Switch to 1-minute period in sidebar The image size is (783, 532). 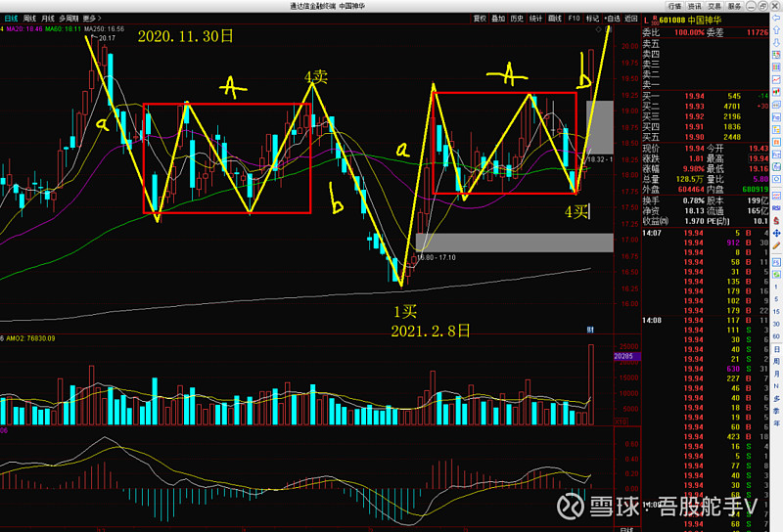pos(776,287)
